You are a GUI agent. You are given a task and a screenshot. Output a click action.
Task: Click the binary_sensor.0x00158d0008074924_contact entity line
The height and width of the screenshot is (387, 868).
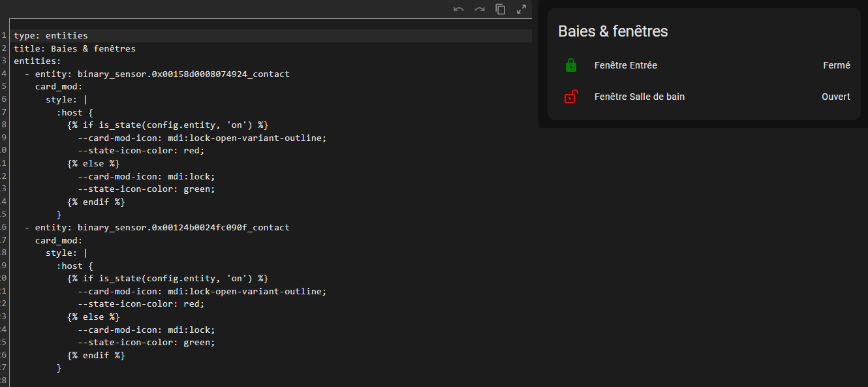point(183,74)
